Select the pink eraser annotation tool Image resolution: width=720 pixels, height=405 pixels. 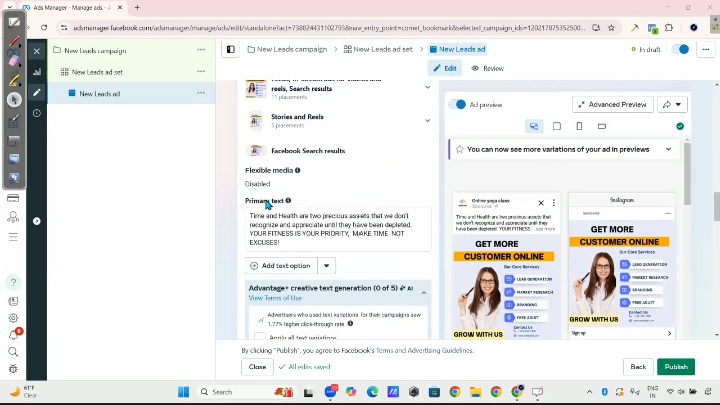(x=14, y=60)
